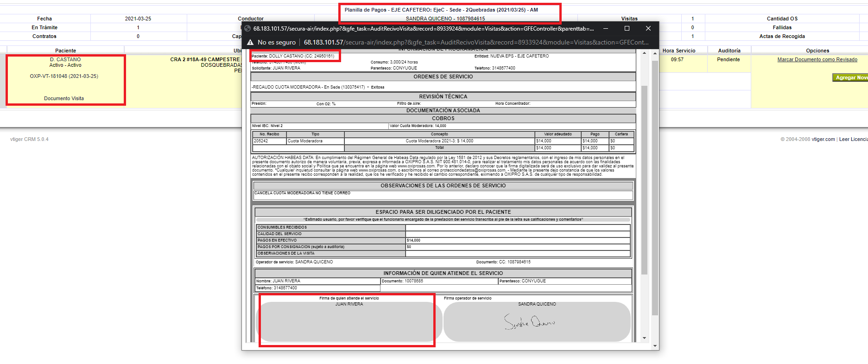Click the 'vtiger CRM 5.0.4' footer text
The width and height of the screenshot is (868, 364).
point(29,139)
